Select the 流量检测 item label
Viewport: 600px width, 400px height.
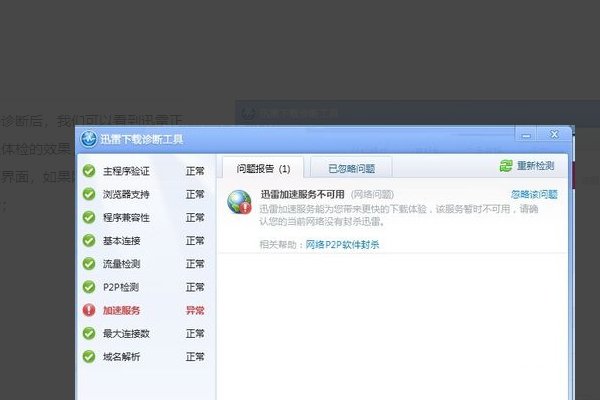[121, 264]
